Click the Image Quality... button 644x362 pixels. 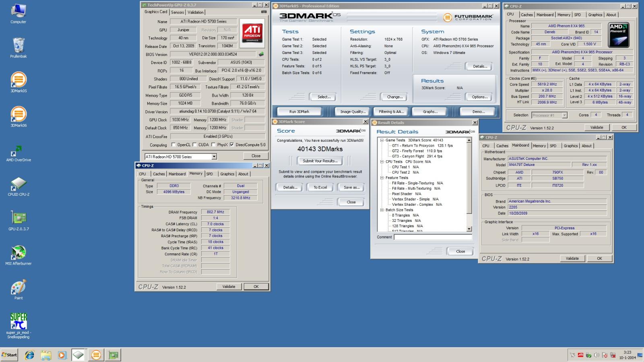(x=353, y=112)
